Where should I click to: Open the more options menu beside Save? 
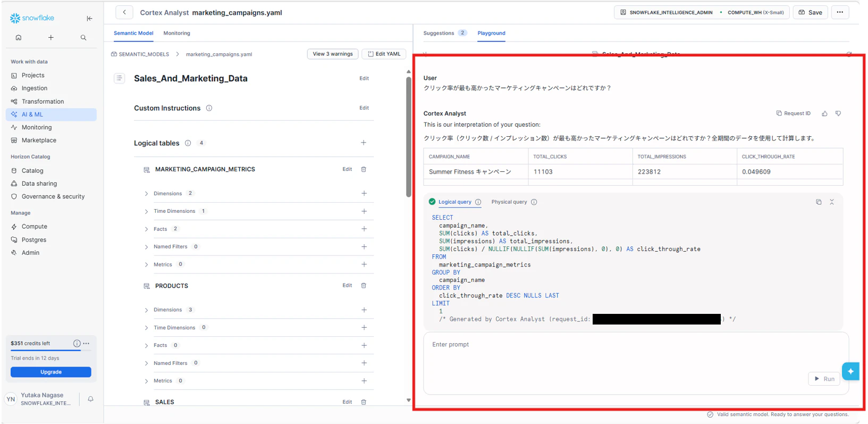point(840,12)
